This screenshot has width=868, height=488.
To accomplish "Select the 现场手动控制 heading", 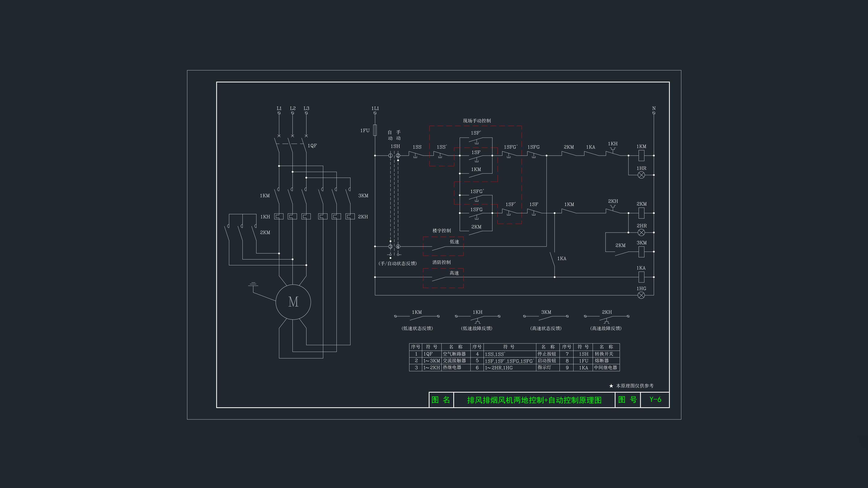I will coord(477,121).
